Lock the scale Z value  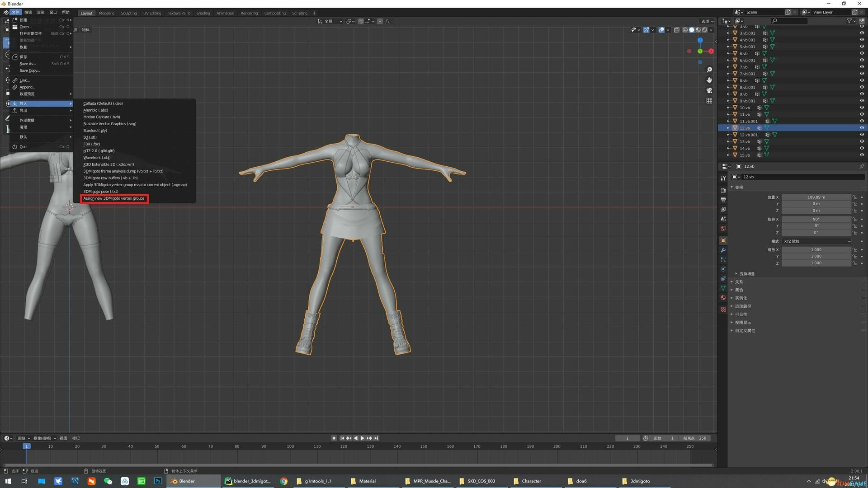(855, 263)
